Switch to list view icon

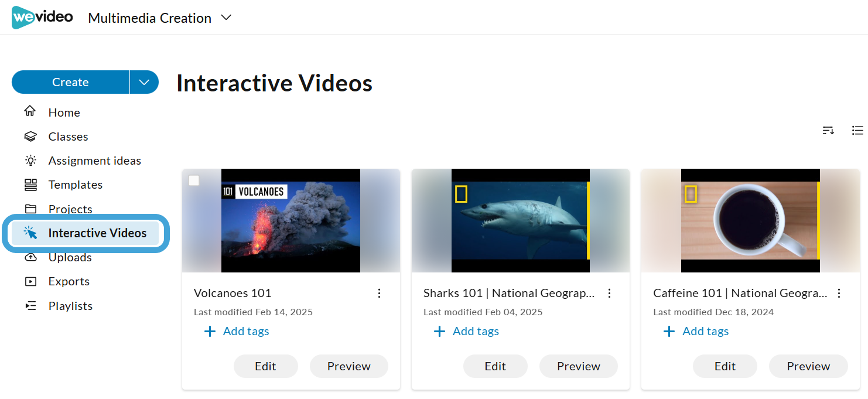tap(857, 130)
